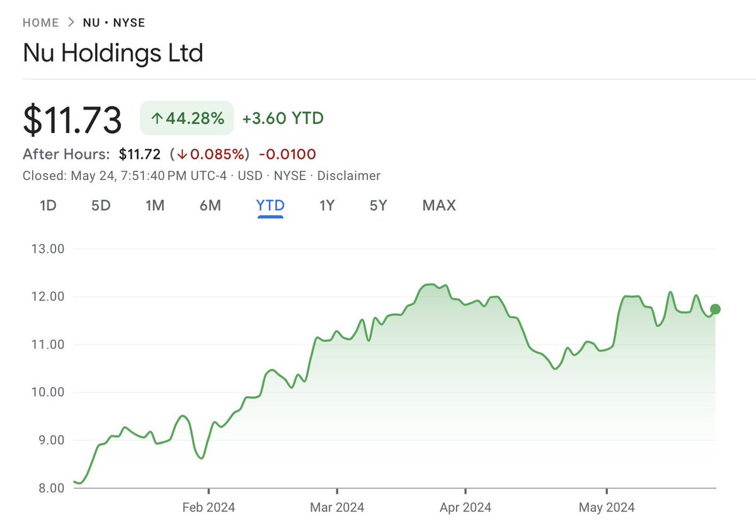Viewport: 756px width, 532px height.
Task: Click the NU • NYSE breadcrumb
Action: 114,23
